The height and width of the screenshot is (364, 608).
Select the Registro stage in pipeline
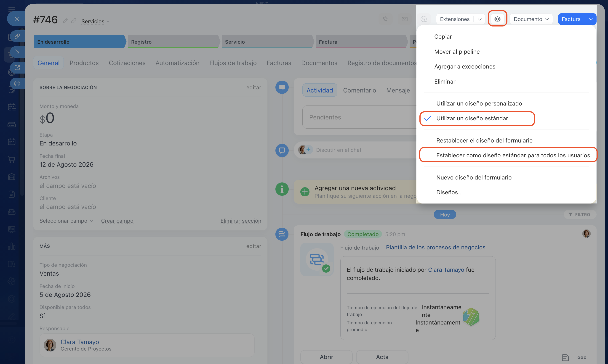point(173,42)
